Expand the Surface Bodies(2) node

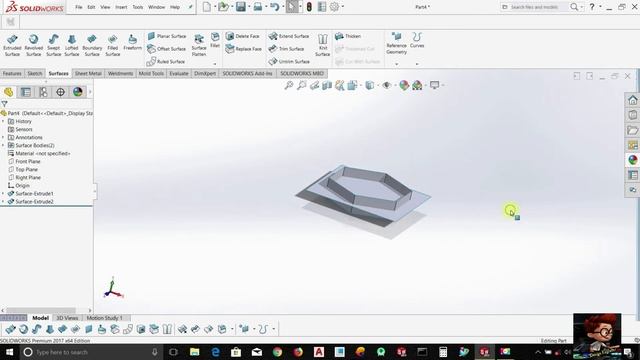[3, 145]
